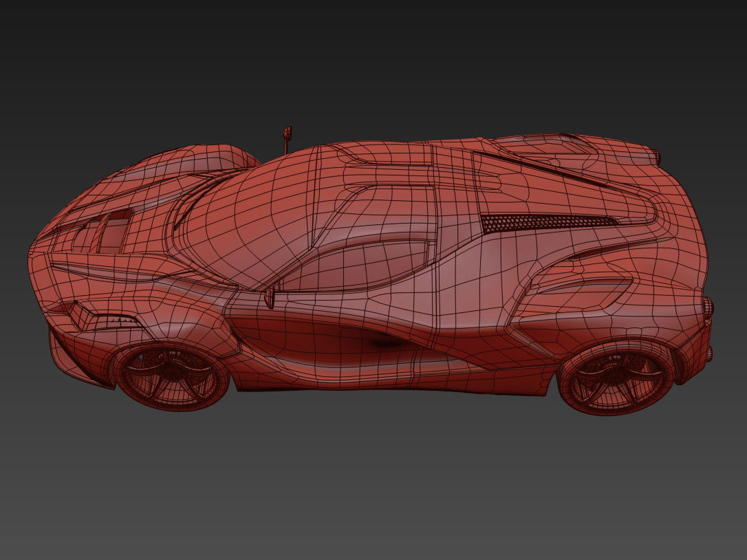The width and height of the screenshot is (747, 560).
Task: Pick the side mirror on the door
Action: click(270, 297)
